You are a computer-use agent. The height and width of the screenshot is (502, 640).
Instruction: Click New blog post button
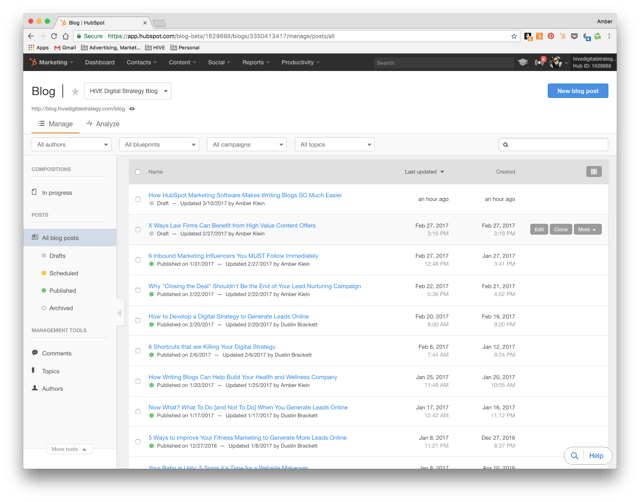(578, 91)
